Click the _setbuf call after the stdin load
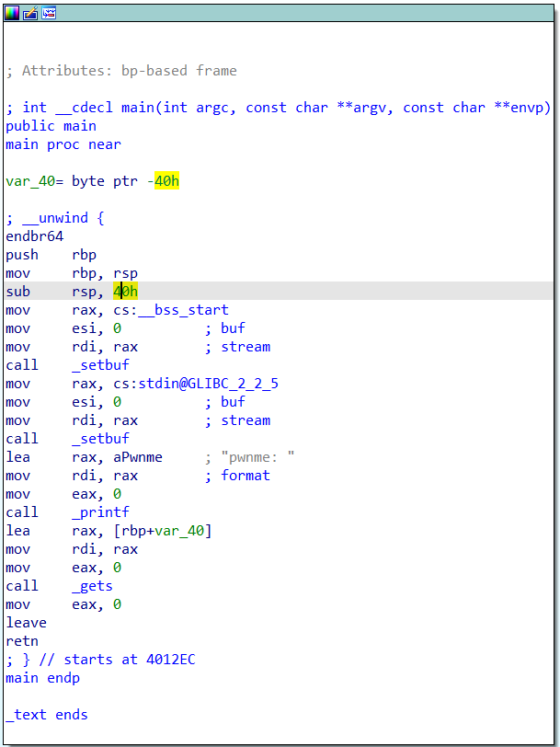The width and height of the screenshot is (560, 747). click(100, 439)
